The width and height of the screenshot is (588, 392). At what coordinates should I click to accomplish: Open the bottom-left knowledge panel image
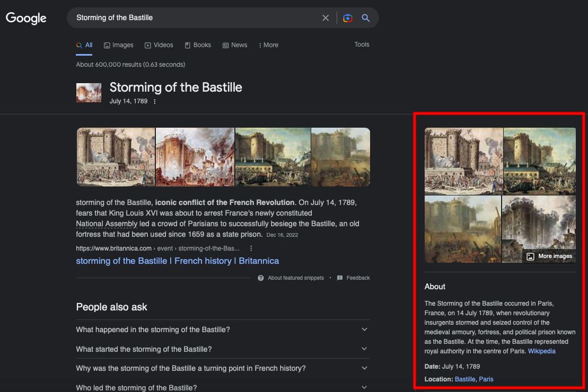463,229
